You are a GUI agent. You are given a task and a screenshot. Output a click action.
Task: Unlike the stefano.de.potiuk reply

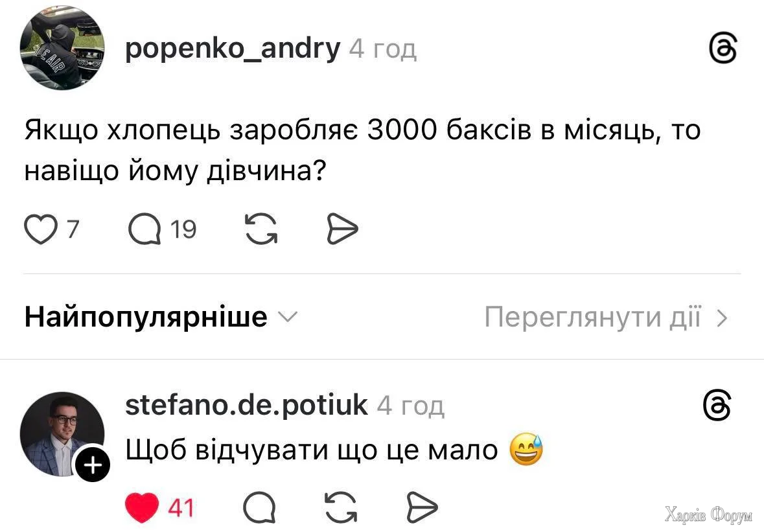coord(141,506)
